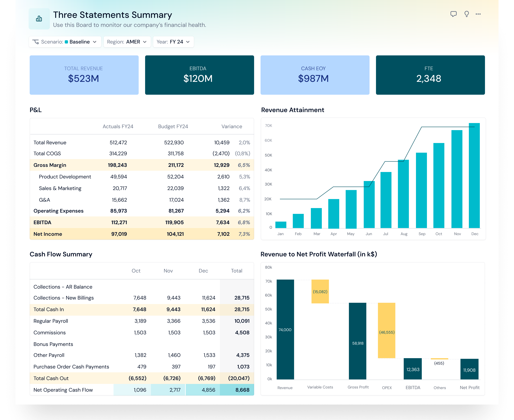Select the FTE 2,348 card
The image size is (514, 420).
pos(430,75)
